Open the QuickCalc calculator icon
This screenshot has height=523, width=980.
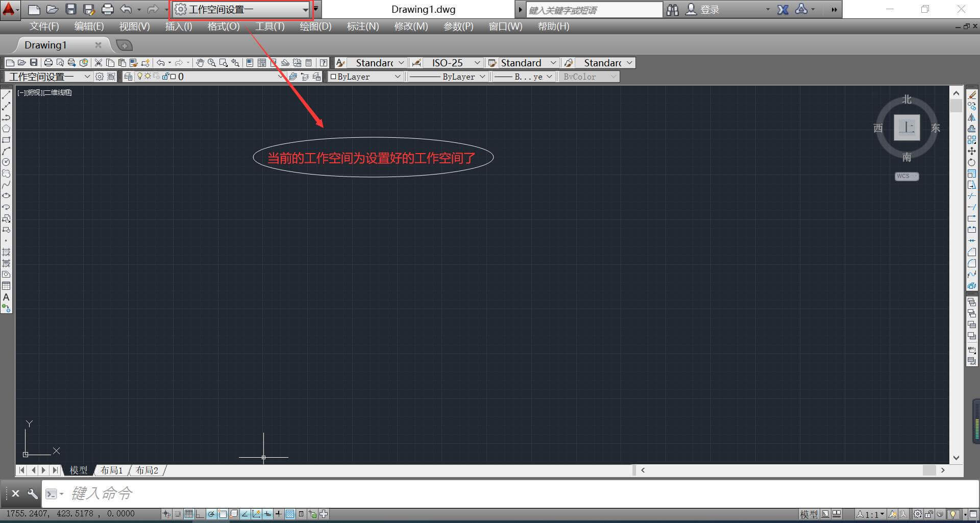point(309,63)
